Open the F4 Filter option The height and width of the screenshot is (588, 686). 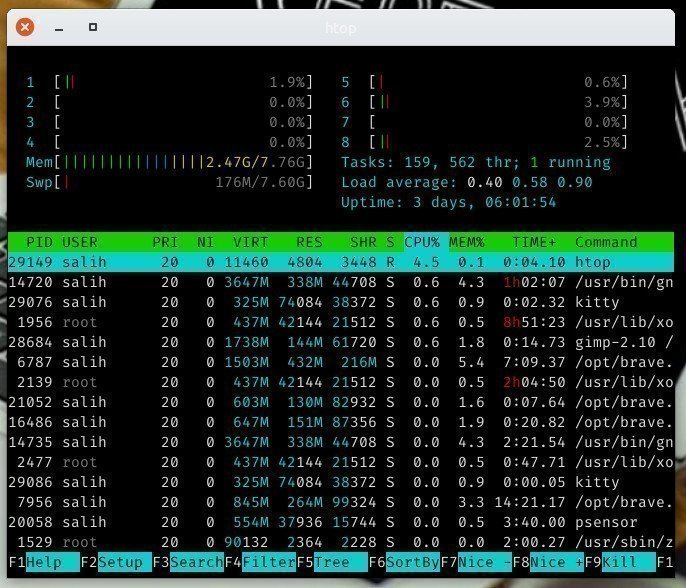[268, 562]
